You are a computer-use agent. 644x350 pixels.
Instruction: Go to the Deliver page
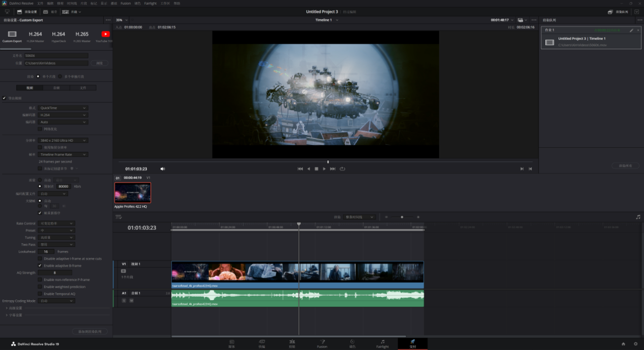[x=413, y=344]
